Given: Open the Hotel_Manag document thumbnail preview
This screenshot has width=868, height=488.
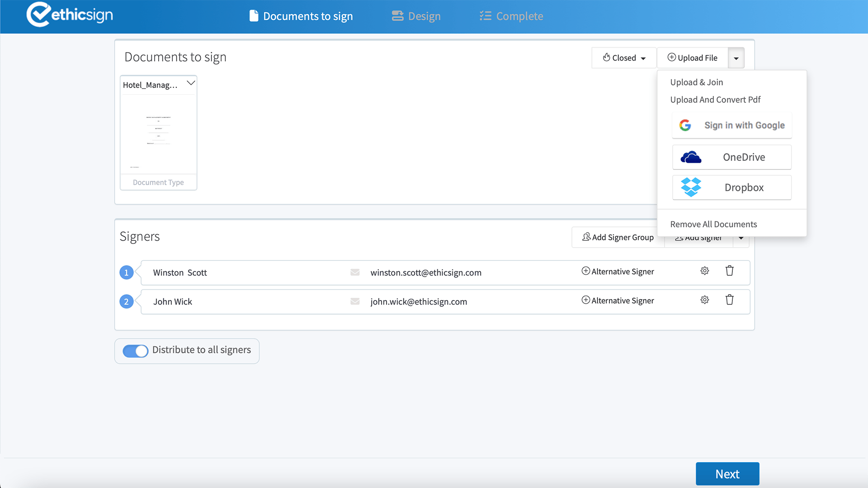Looking at the screenshot, I should (x=158, y=134).
